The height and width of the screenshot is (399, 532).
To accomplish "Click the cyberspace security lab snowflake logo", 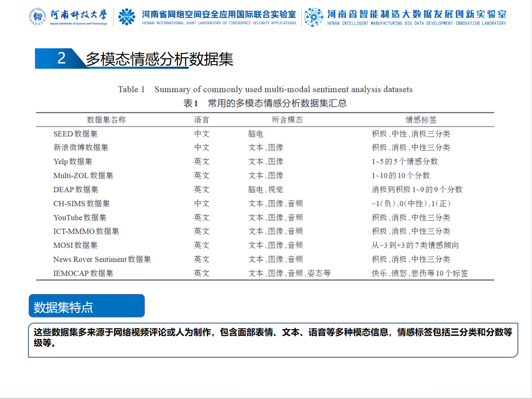I will [127, 16].
